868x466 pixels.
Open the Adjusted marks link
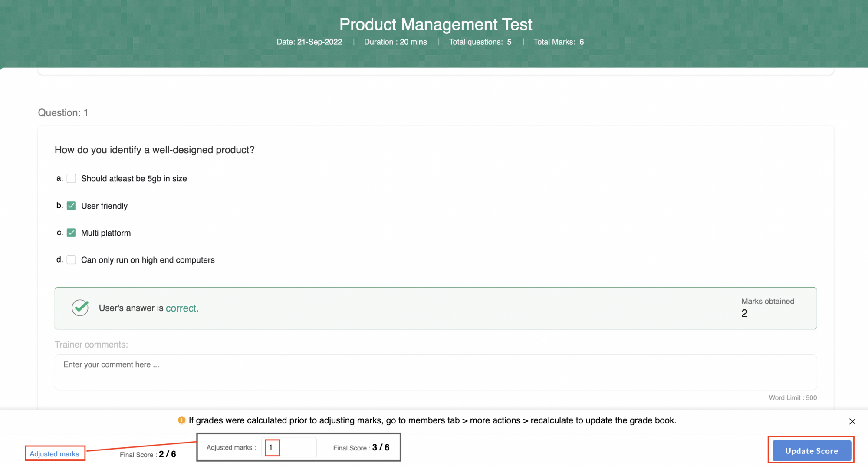(x=54, y=454)
